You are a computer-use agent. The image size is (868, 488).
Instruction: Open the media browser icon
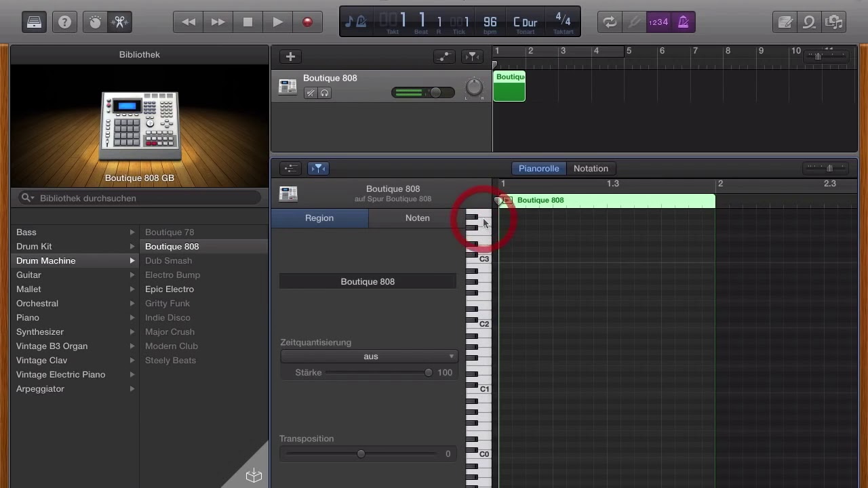click(833, 22)
